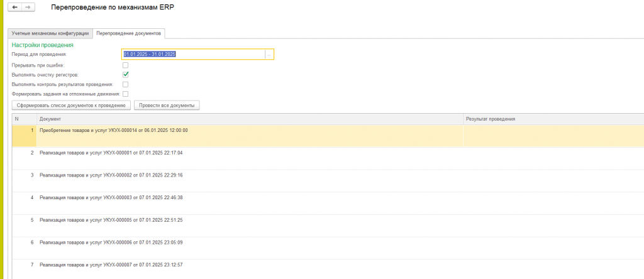Select document row 'Реализация ... УКУХ-000006'
644x279 pixels.
(111, 242)
